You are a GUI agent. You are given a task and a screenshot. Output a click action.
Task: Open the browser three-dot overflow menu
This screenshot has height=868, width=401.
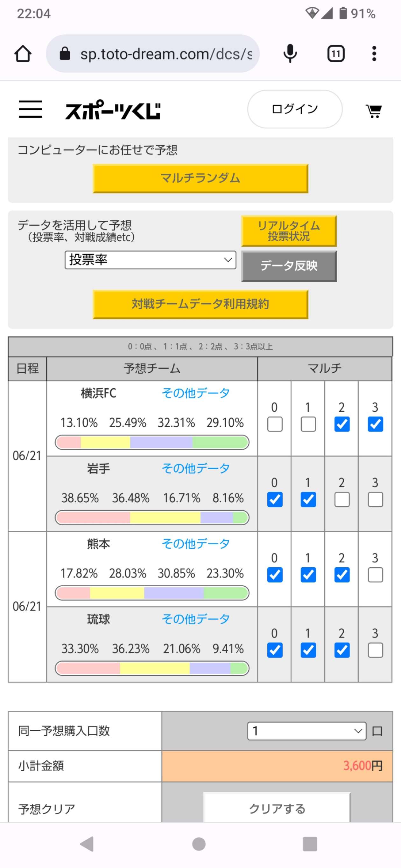tap(374, 54)
